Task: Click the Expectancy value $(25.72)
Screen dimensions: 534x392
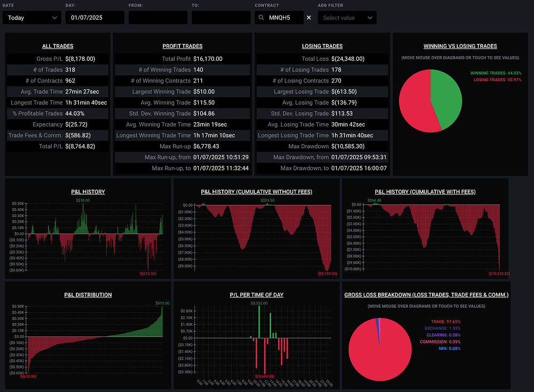Action: tap(76, 124)
